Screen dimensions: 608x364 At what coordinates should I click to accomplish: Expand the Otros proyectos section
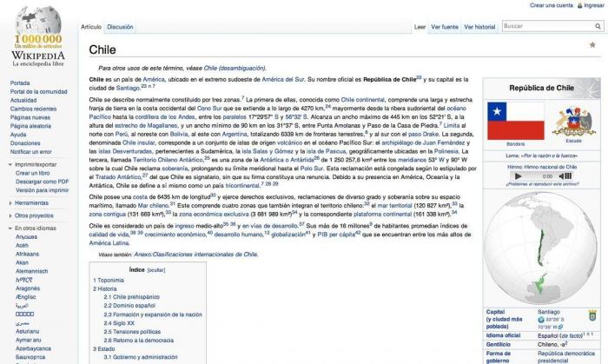(10, 216)
